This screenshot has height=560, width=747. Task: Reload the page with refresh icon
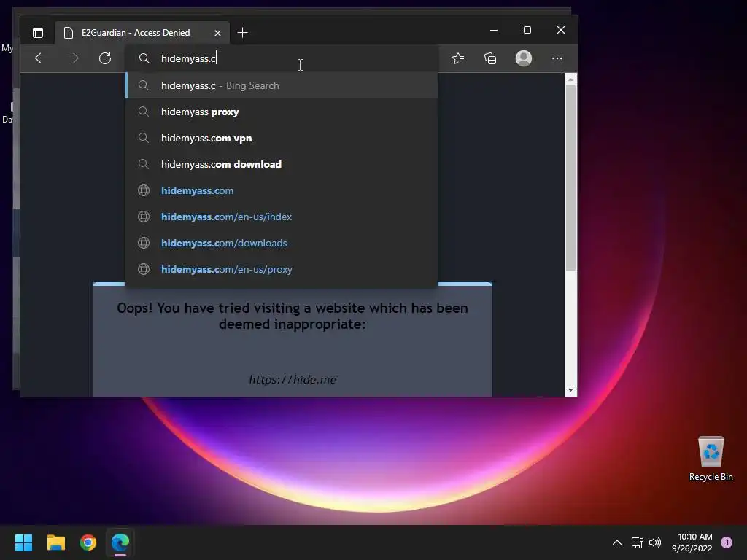(x=105, y=58)
